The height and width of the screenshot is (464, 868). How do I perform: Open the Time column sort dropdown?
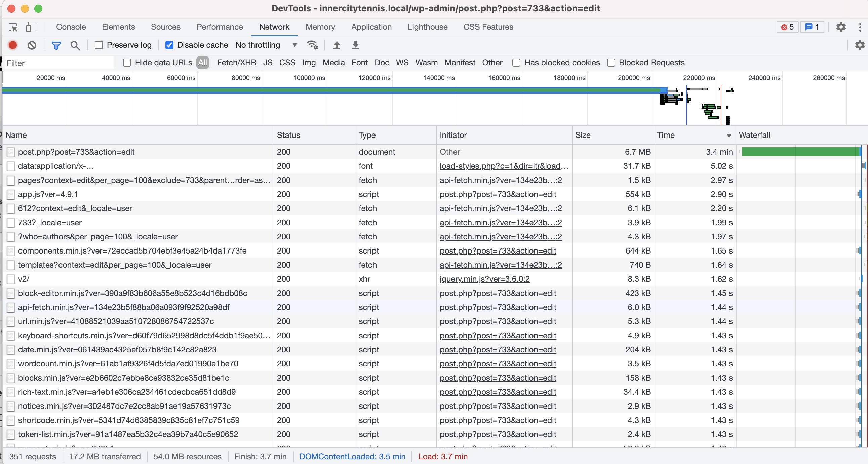(729, 135)
